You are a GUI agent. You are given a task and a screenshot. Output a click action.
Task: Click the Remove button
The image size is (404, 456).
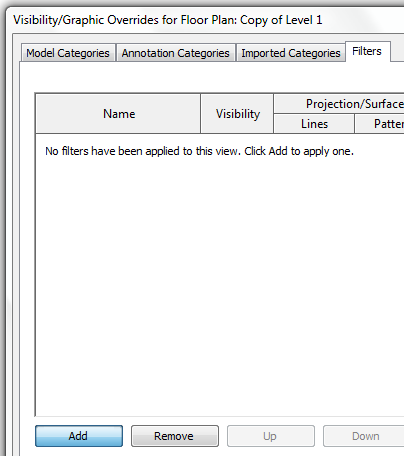[x=175, y=436]
